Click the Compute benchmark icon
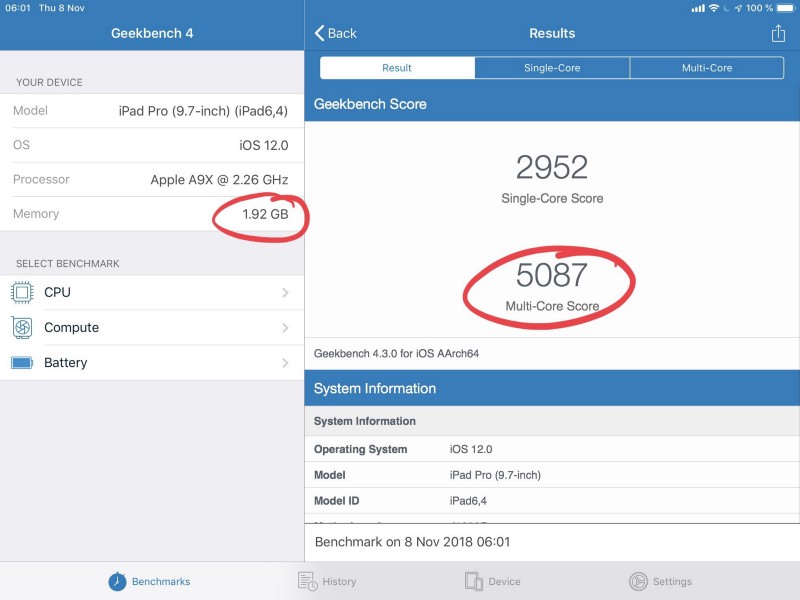Image resolution: width=800 pixels, height=600 pixels. pyautogui.click(x=22, y=328)
